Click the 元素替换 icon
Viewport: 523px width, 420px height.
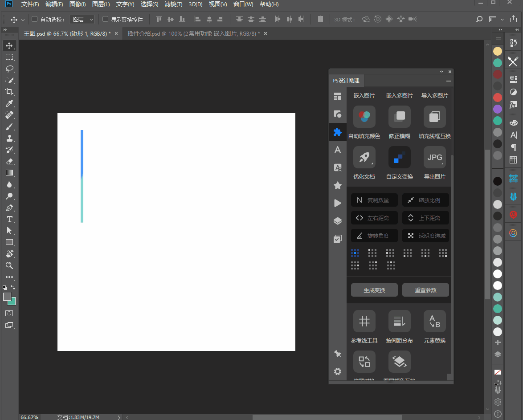[435, 321]
